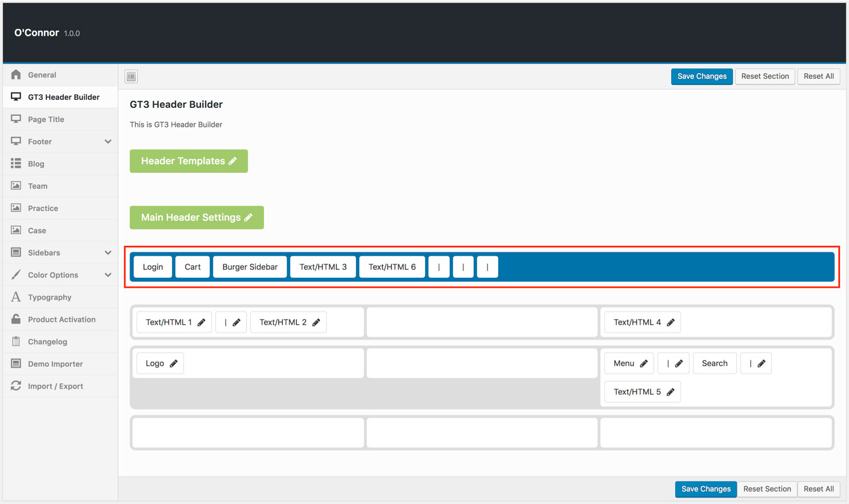Open Main Header Settings
The height and width of the screenshot is (504, 849).
pyautogui.click(x=197, y=217)
